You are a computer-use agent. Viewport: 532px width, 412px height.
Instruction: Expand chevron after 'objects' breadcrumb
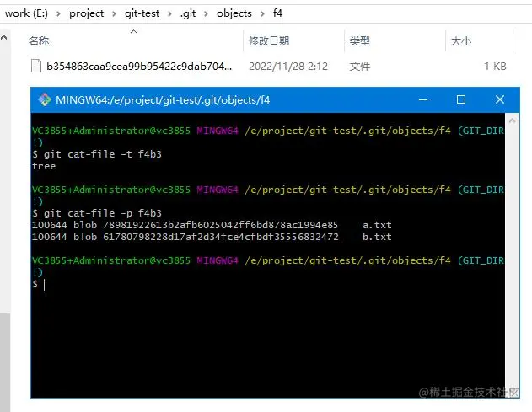click(262, 14)
